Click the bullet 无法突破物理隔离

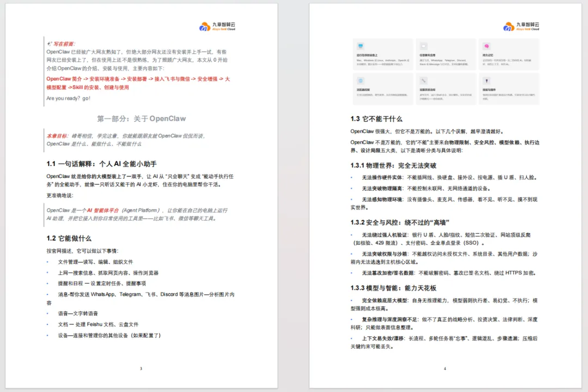426,188
